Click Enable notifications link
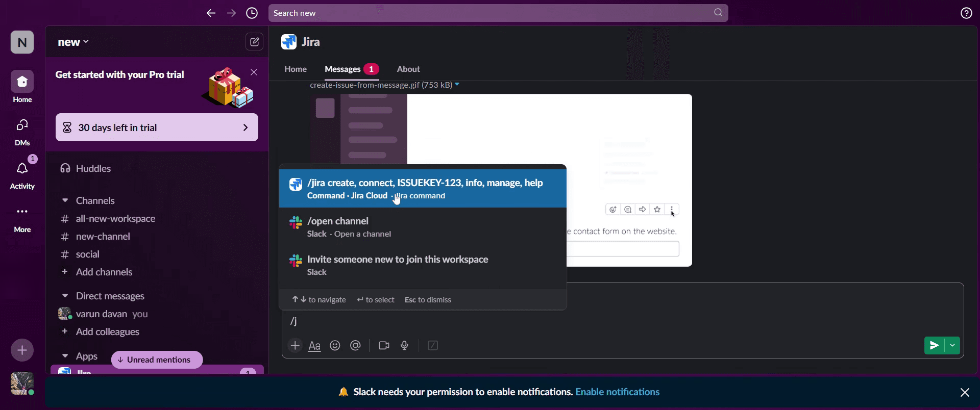The width and height of the screenshot is (980, 410). coord(617,392)
